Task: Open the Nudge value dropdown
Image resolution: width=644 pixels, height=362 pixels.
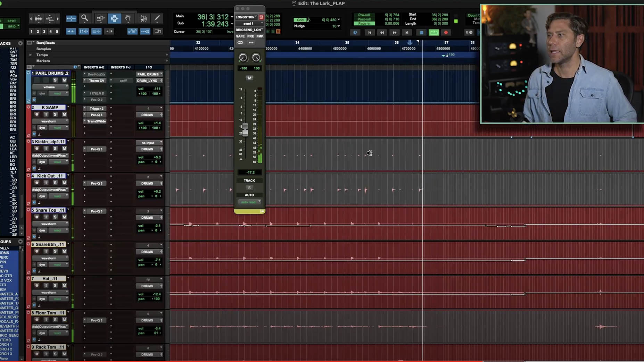Action: [x=339, y=26]
